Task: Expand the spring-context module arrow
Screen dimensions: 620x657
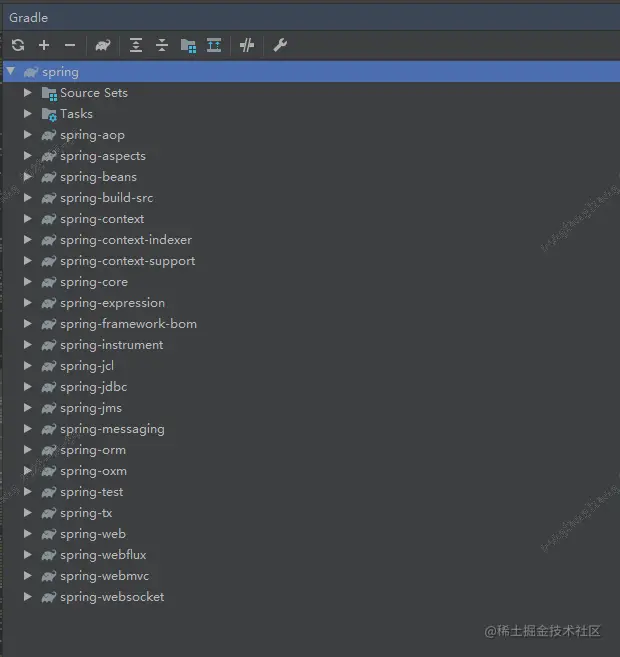Action: point(28,218)
